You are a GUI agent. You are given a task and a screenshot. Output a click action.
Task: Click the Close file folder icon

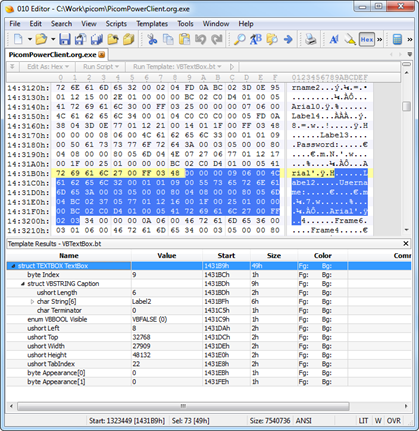[x=113, y=39]
